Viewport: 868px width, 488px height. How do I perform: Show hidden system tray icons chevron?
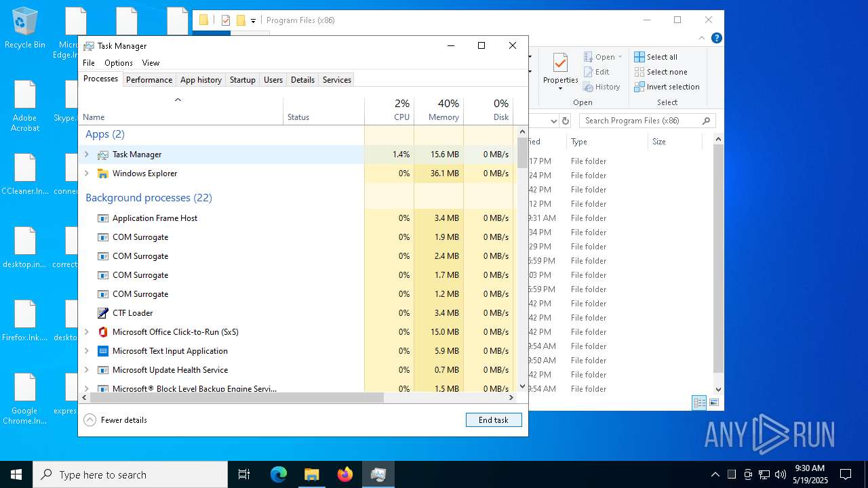point(715,474)
